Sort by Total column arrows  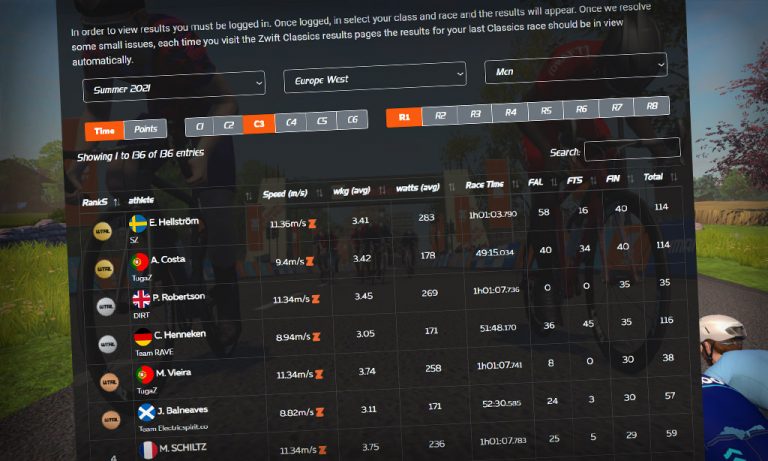(x=674, y=176)
